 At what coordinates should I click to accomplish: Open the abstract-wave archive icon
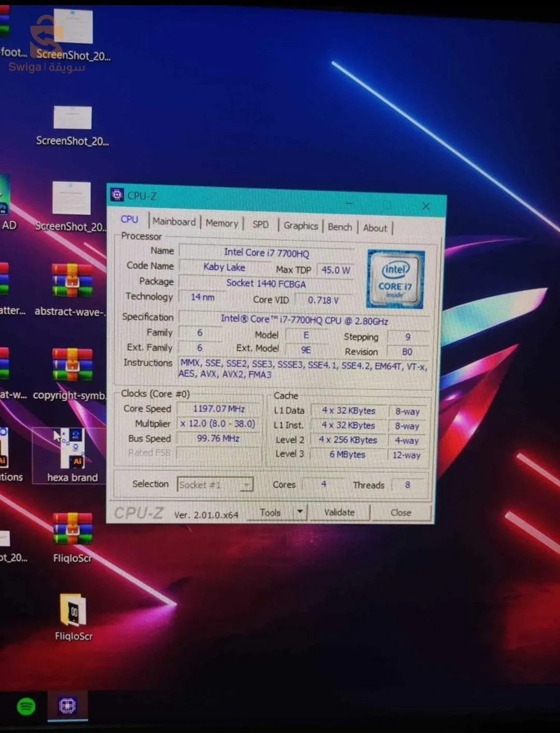tap(72, 281)
